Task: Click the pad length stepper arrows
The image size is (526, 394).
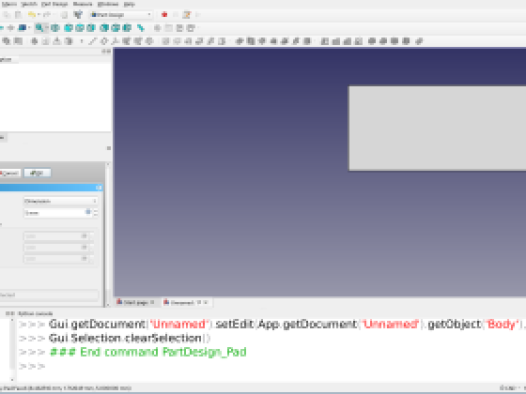Action: (x=96, y=213)
